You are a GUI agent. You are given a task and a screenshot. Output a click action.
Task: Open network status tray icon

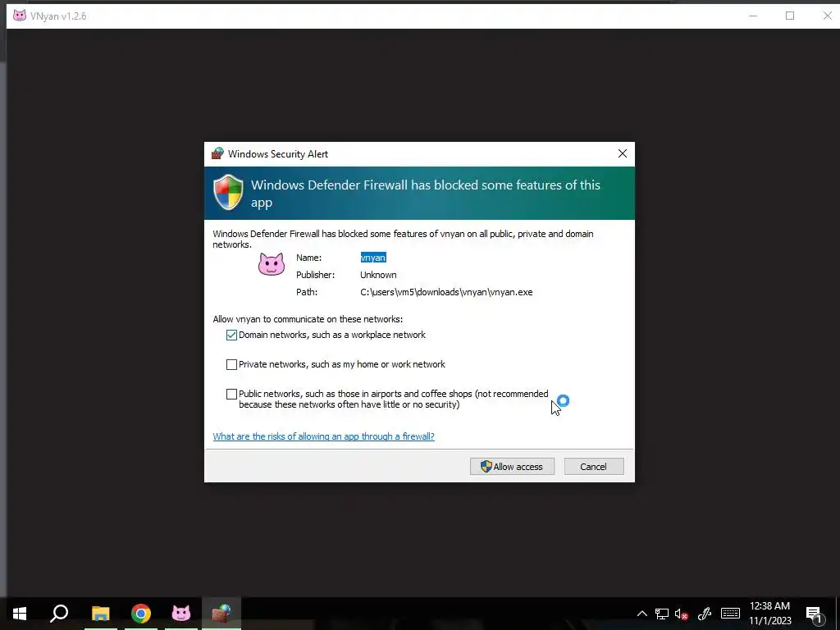pyautogui.click(x=662, y=614)
